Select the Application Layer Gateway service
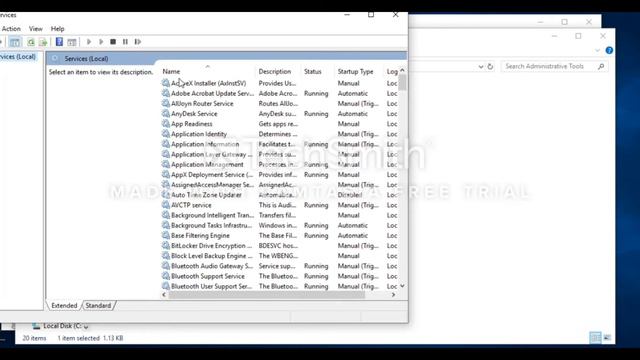 coord(280,154)
